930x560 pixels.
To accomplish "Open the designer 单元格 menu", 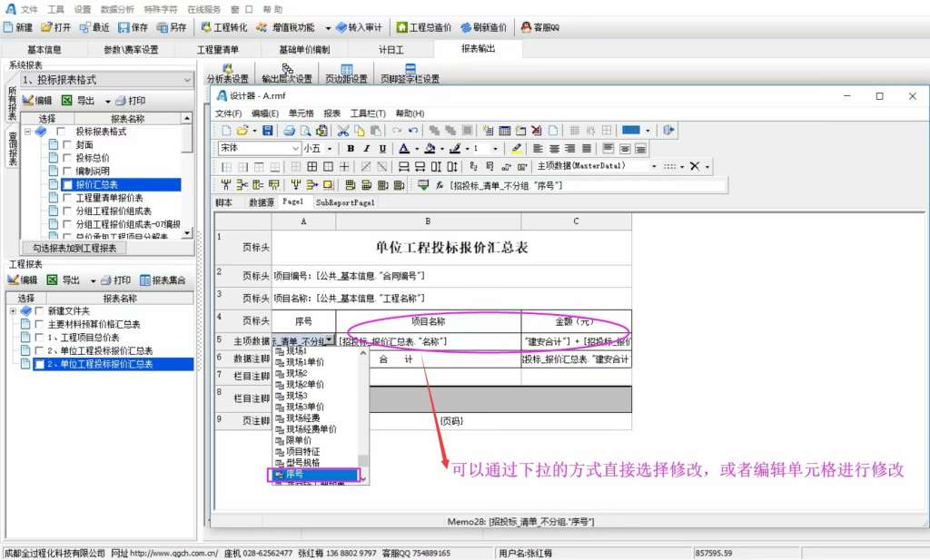I will click(x=302, y=113).
